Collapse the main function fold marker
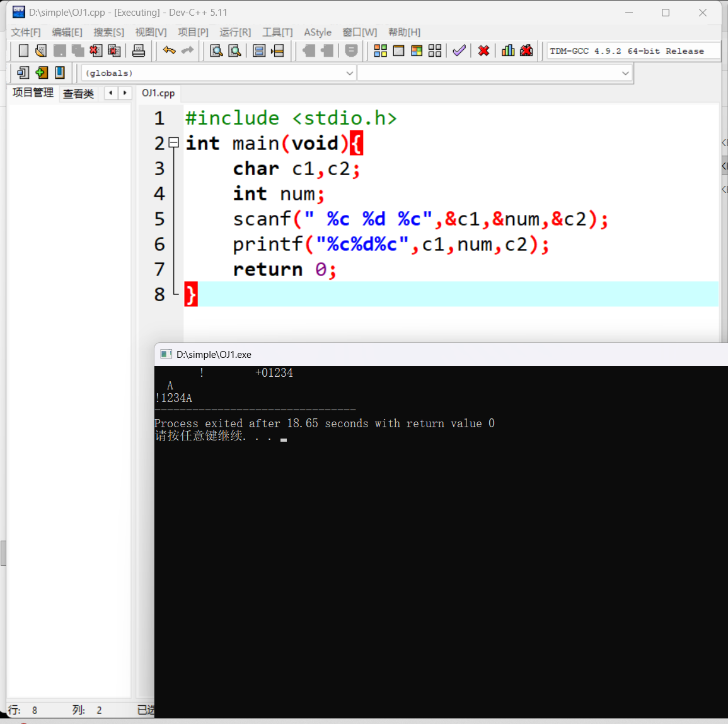Viewport: 728px width, 724px height. click(174, 142)
